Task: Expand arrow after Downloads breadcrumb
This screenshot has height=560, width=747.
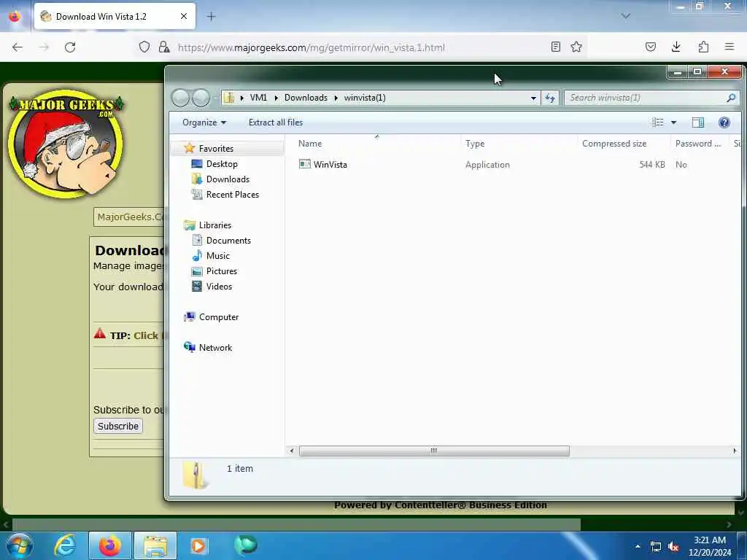Action: (336, 98)
